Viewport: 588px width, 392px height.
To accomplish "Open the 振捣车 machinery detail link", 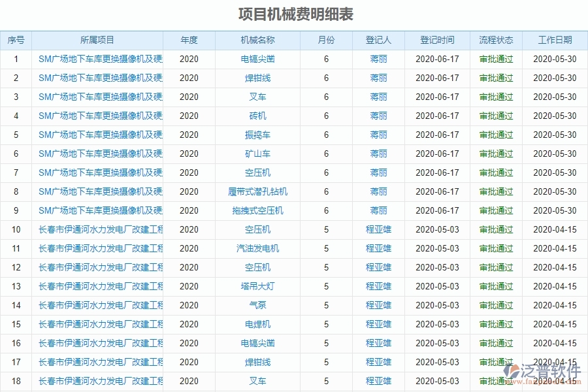I will pos(259,135).
